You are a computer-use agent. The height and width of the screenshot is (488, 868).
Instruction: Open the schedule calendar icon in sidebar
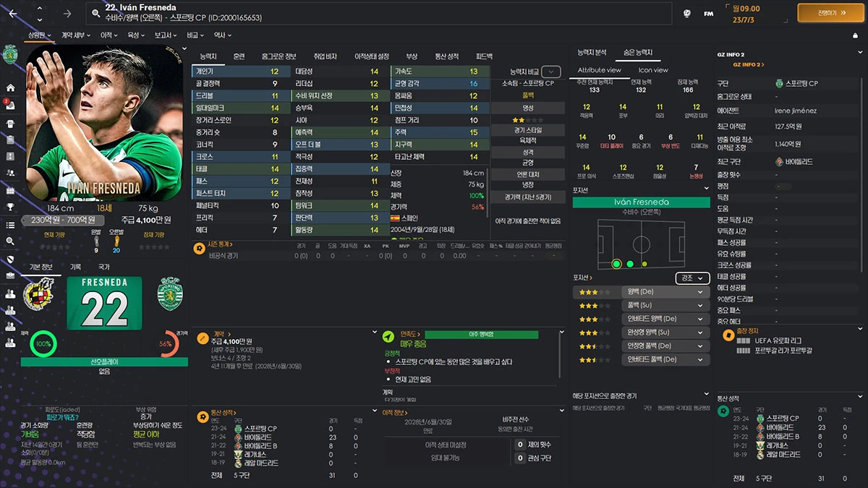coord(10,191)
